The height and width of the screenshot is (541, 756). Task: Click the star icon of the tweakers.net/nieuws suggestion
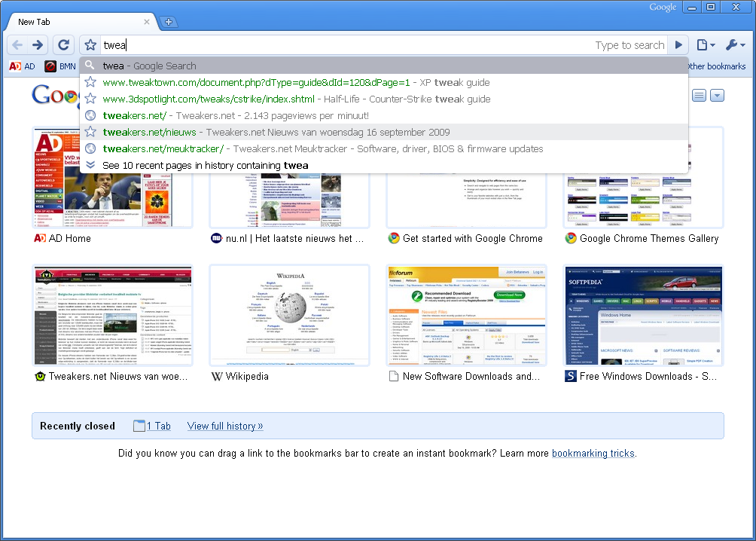pos(90,132)
